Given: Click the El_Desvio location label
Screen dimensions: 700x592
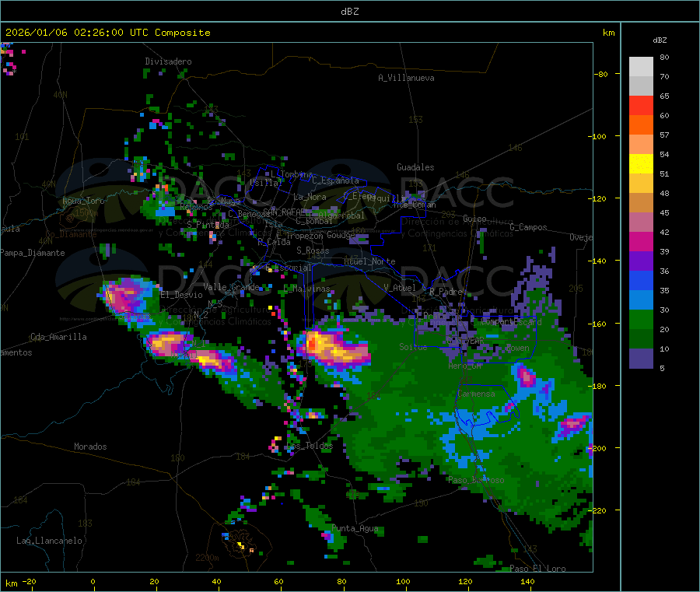Looking at the screenshot, I should tap(181, 295).
